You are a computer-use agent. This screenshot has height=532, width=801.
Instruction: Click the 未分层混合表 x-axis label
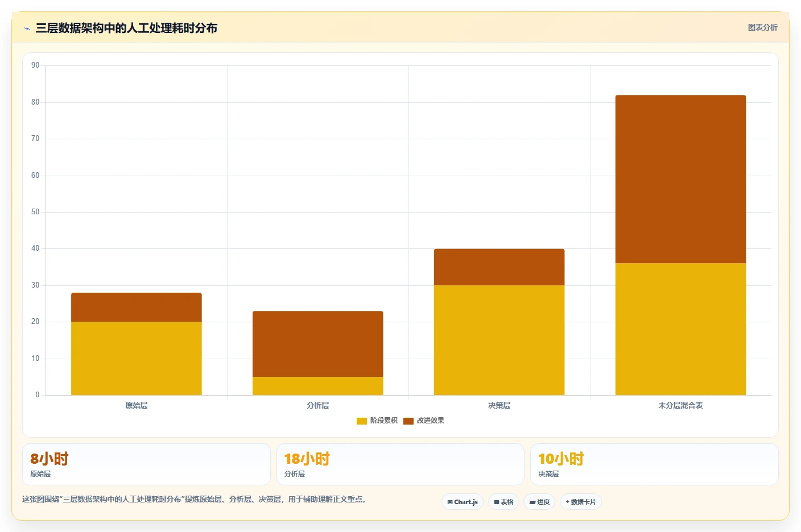681,405
